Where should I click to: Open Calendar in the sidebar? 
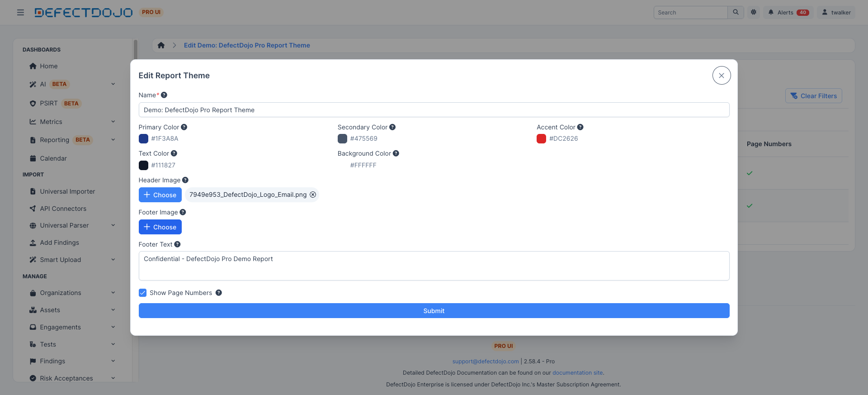[x=53, y=158]
